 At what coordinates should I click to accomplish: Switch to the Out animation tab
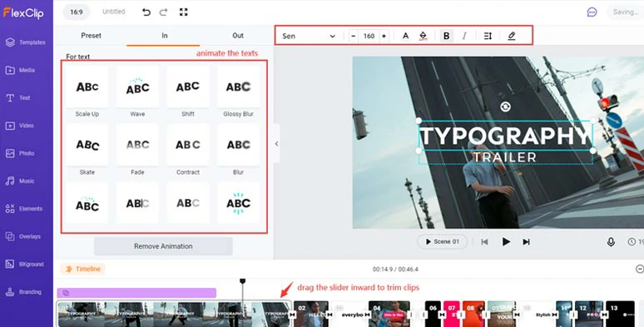pyautogui.click(x=238, y=36)
